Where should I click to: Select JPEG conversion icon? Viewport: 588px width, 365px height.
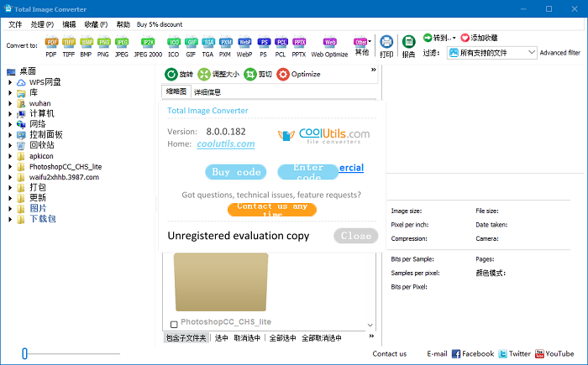point(122,42)
